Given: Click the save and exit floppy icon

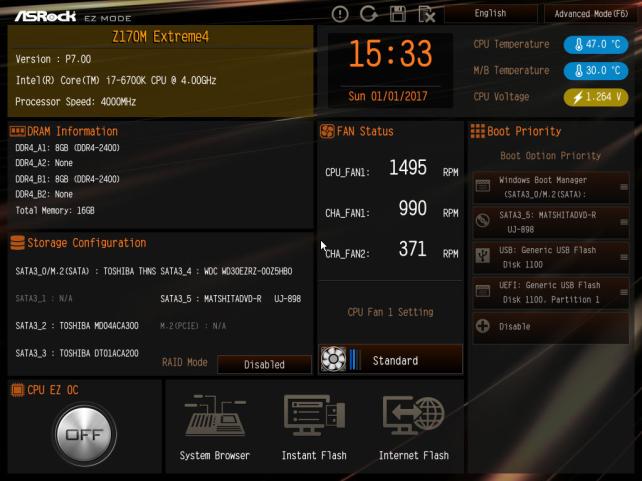Looking at the screenshot, I should coord(398,14).
